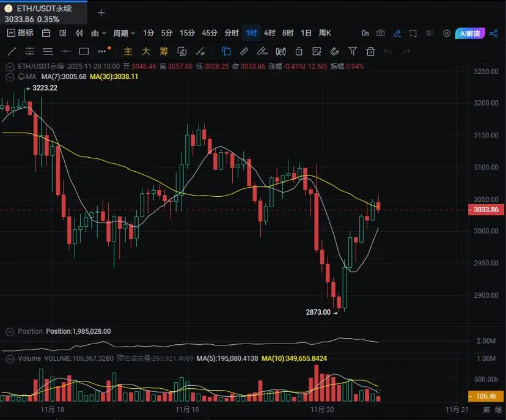Viewport: 506px width, 420px height.
Task: Select the 45分 timeframe
Action: point(210,33)
